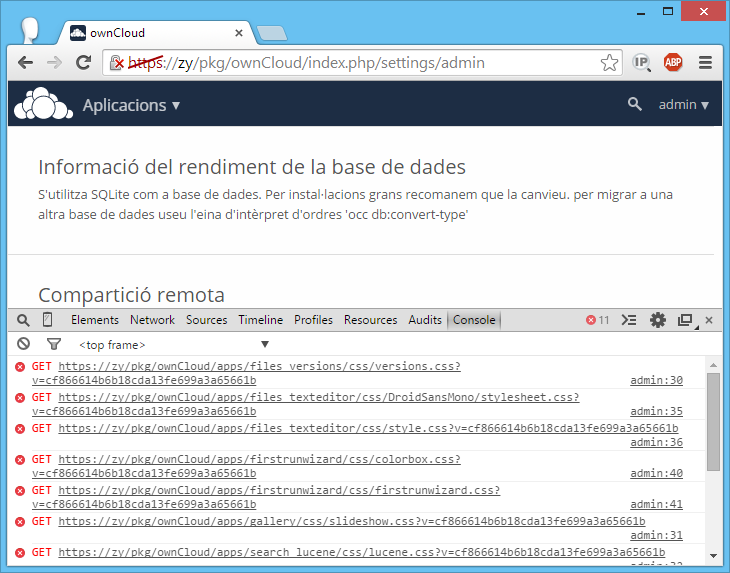Switch to the Audits tab
The width and height of the screenshot is (730, 573).
(425, 320)
